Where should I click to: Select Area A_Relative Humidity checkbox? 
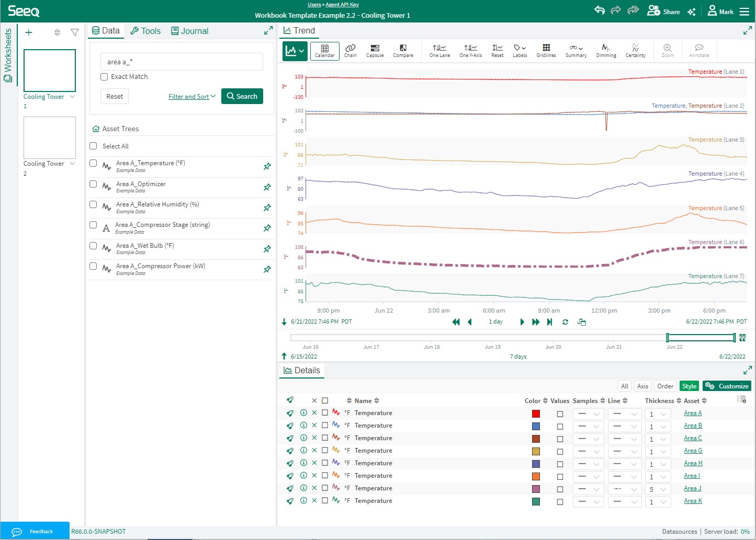point(93,204)
